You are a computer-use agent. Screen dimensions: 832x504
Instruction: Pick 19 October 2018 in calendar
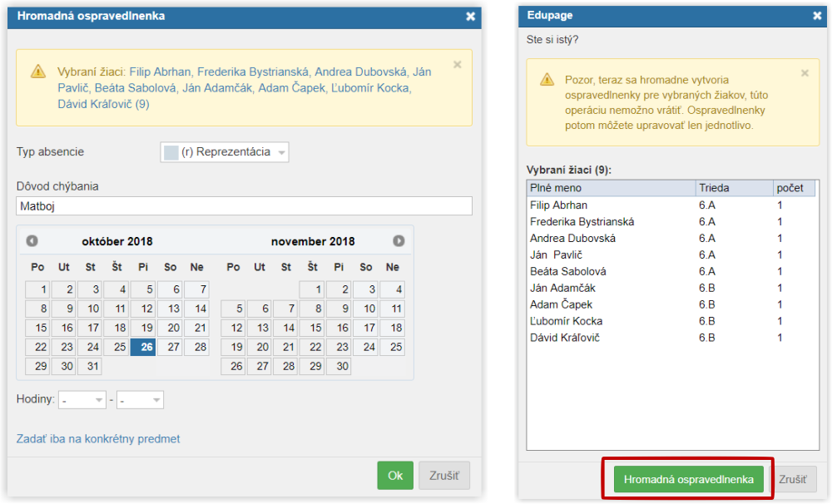[143, 328]
